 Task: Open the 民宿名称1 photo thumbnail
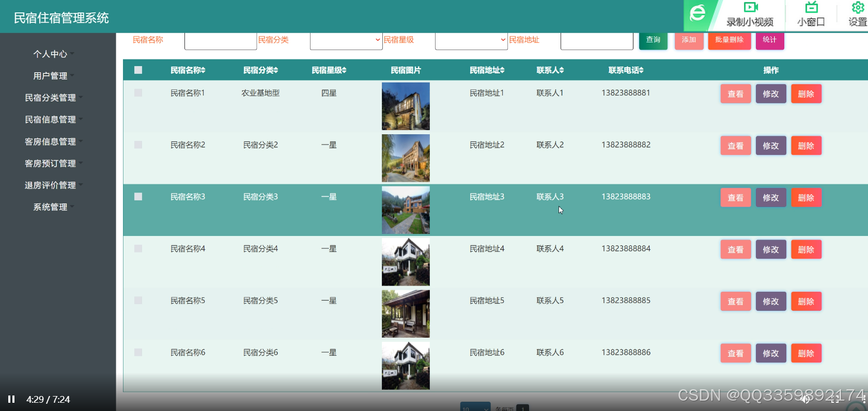pyautogui.click(x=406, y=106)
